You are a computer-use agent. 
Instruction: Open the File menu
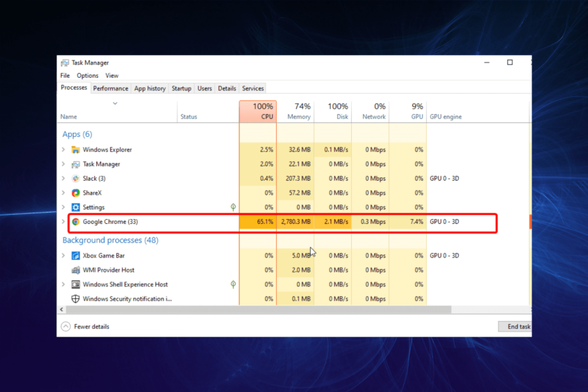(65, 76)
